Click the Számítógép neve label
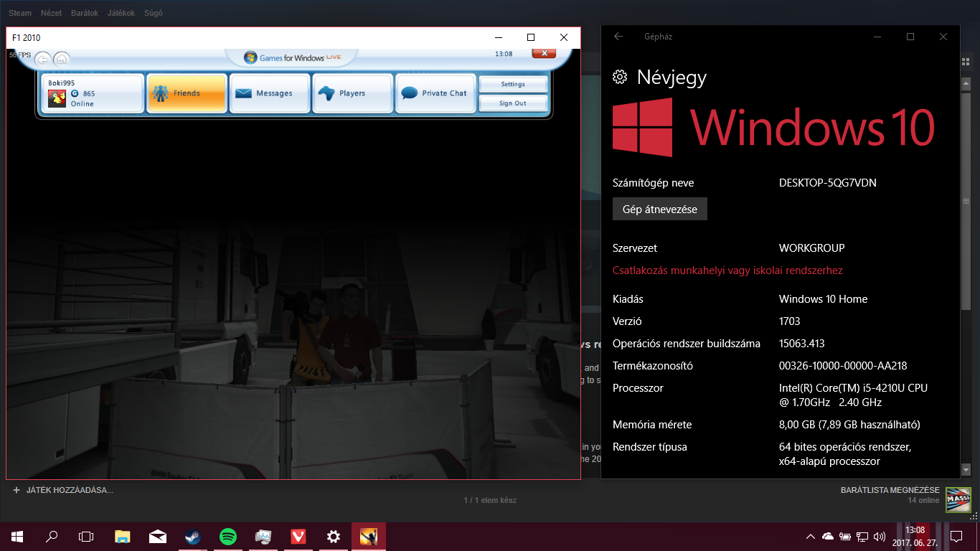 coord(654,183)
